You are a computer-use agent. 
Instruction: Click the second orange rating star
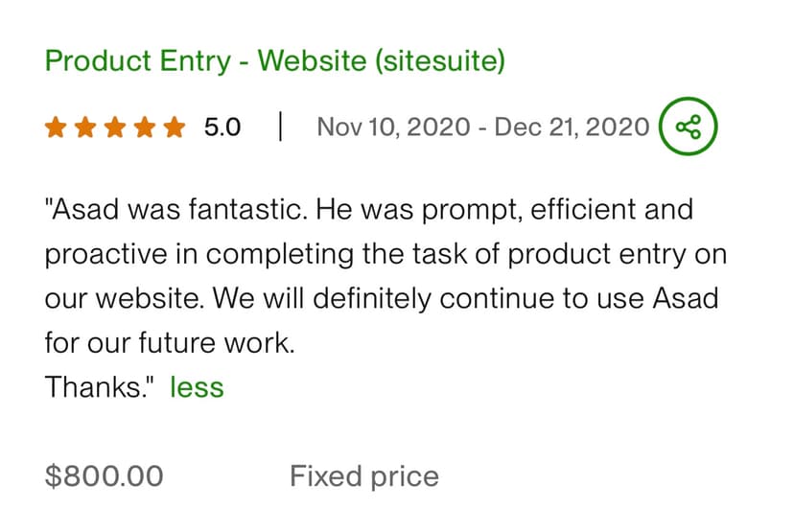tap(85, 127)
